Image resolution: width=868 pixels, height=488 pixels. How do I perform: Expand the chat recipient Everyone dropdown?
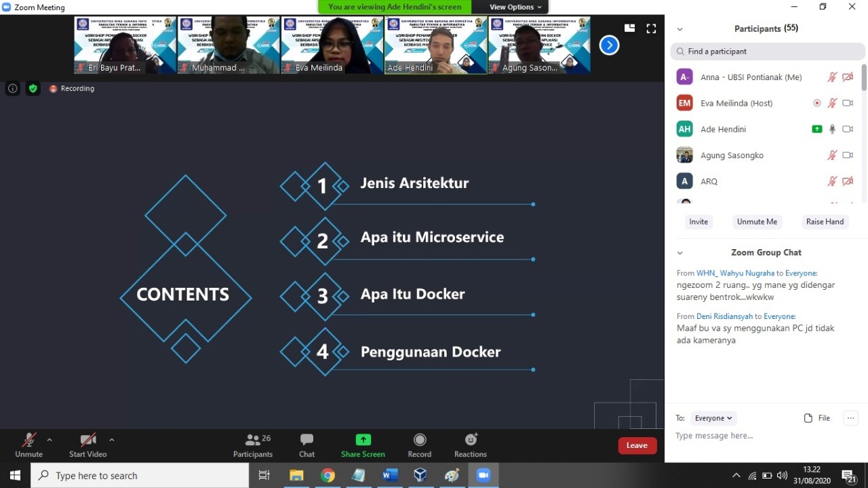[713, 418]
